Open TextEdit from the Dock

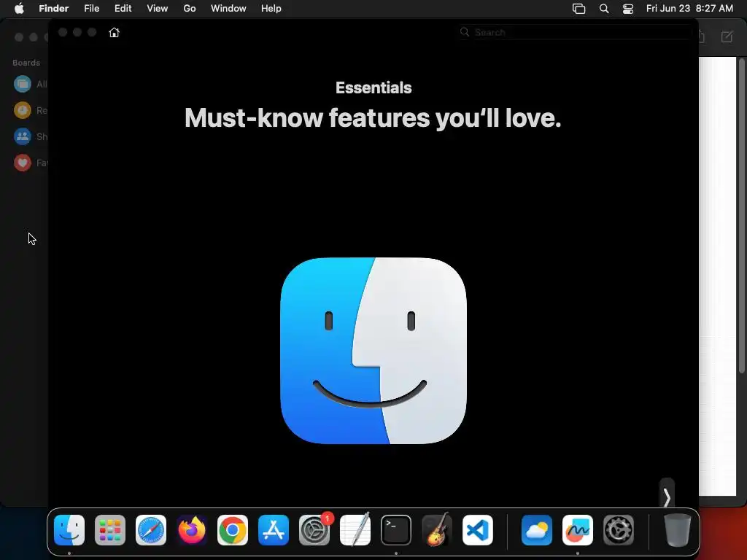coord(355,530)
